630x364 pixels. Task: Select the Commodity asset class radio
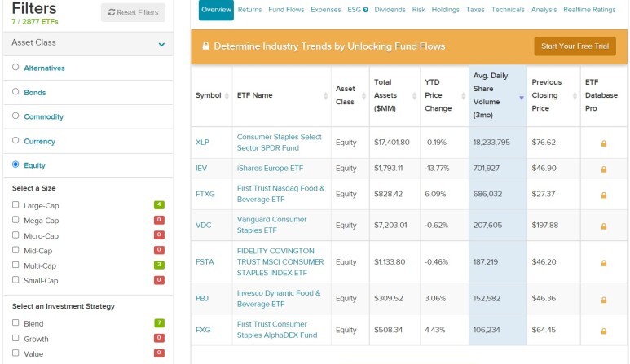coord(15,116)
